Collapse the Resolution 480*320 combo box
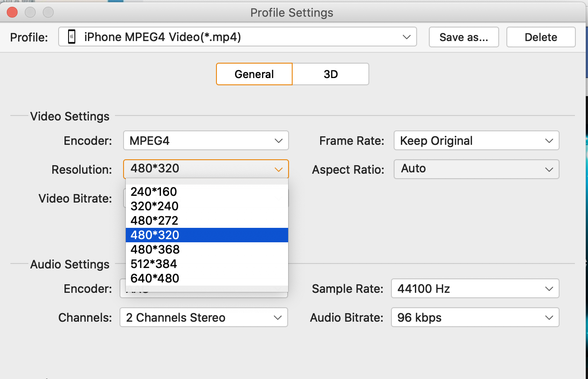The height and width of the screenshot is (379, 588). click(x=206, y=169)
